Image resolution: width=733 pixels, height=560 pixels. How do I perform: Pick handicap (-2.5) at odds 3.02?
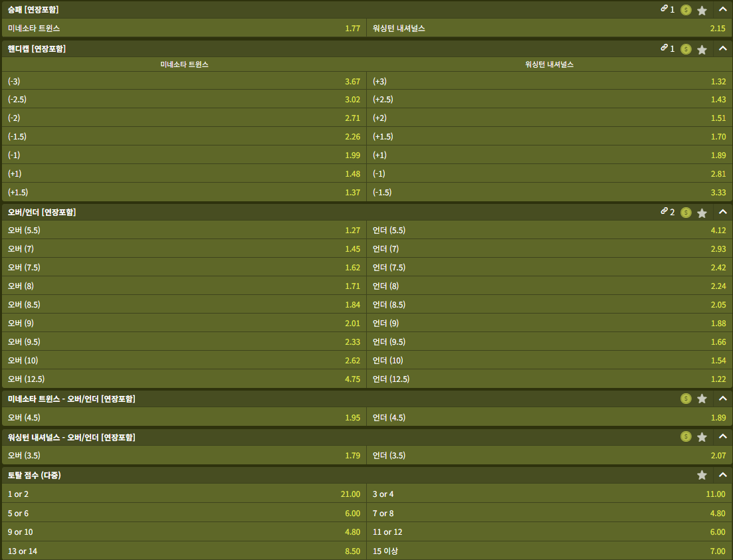[x=184, y=99]
